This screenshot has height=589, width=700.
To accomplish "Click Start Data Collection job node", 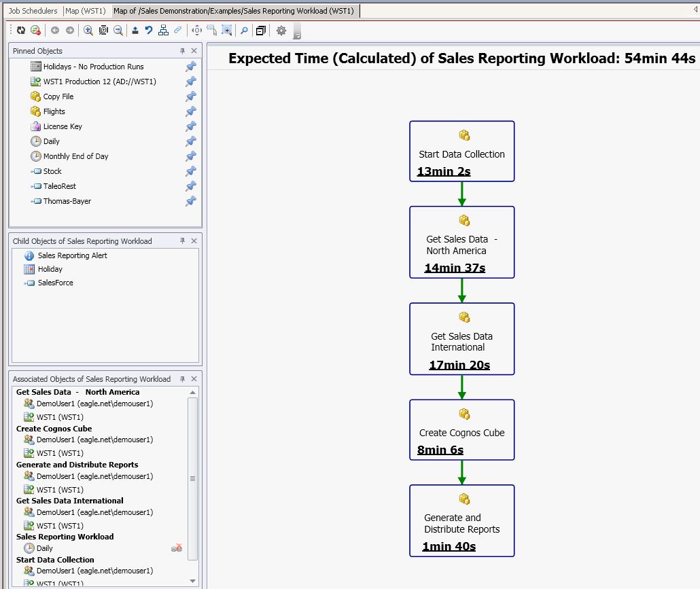I will (461, 151).
